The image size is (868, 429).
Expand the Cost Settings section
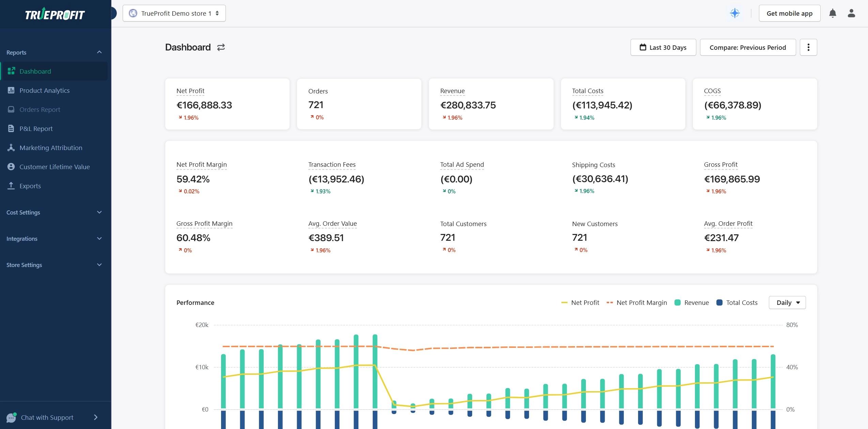pyautogui.click(x=55, y=212)
